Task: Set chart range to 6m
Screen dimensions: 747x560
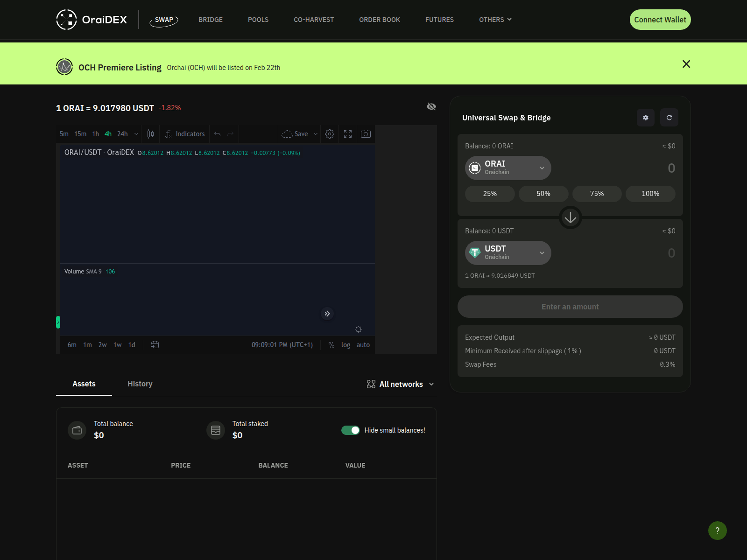Action: click(x=72, y=345)
